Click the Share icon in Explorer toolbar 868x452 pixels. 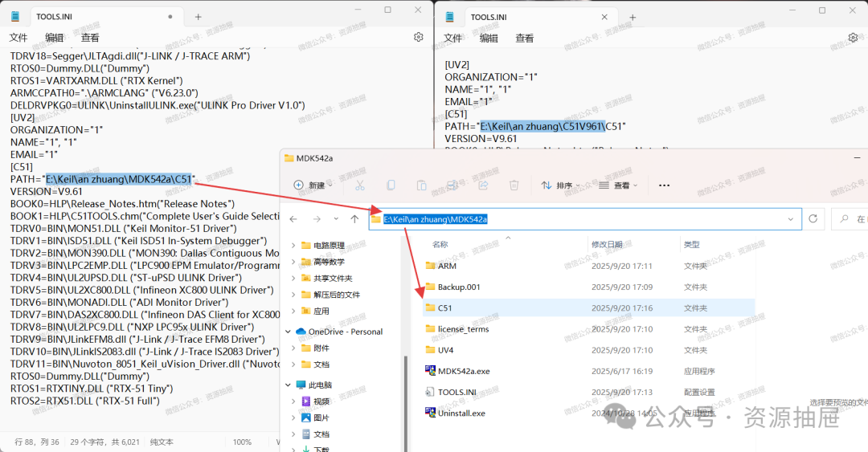[x=483, y=185]
